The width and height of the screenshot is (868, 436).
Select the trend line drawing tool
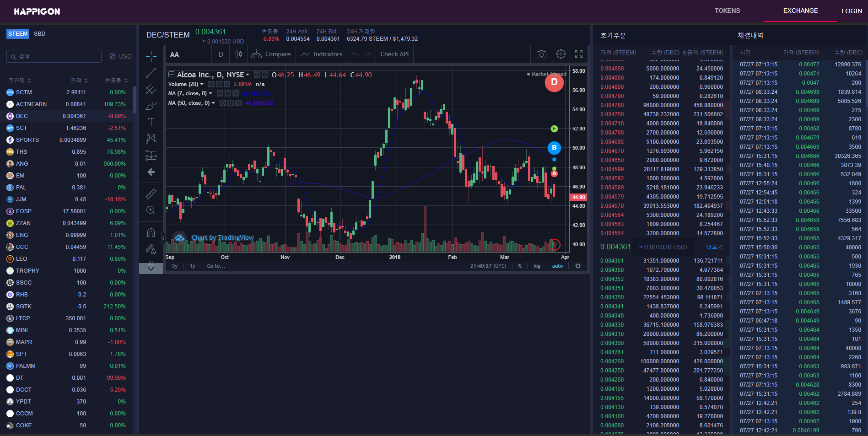[x=151, y=73]
